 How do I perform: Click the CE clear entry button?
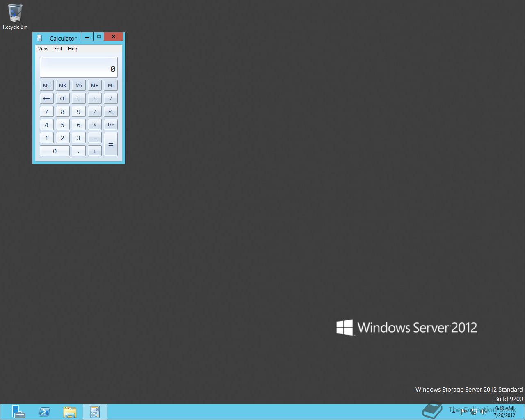click(63, 98)
